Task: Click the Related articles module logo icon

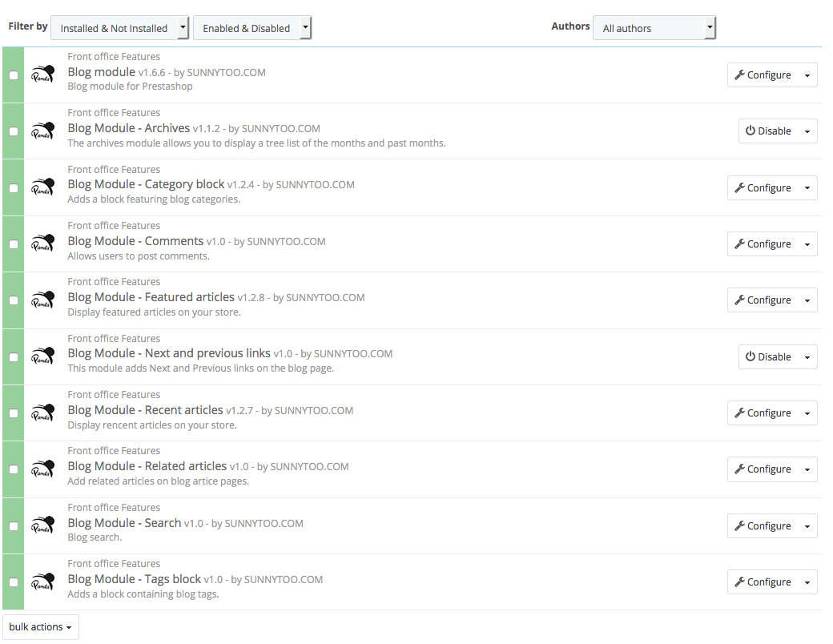Action: point(42,469)
